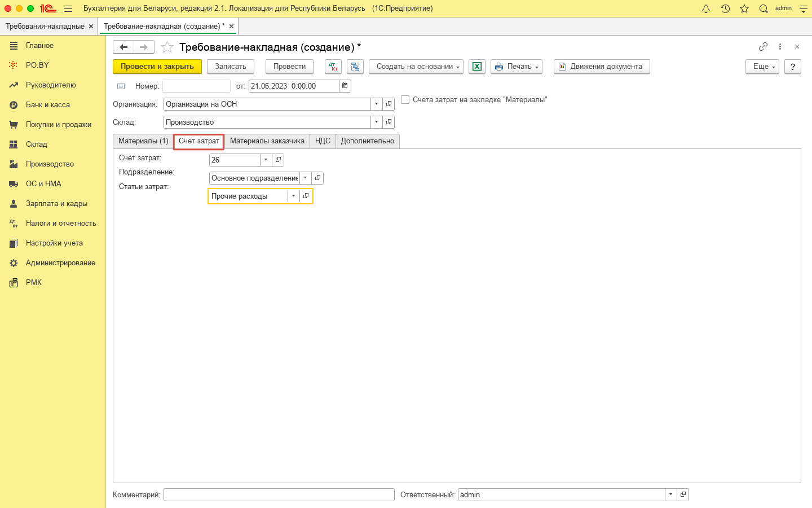Add document to favorites with star icon
The image size is (812, 508).
coord(167,47)
